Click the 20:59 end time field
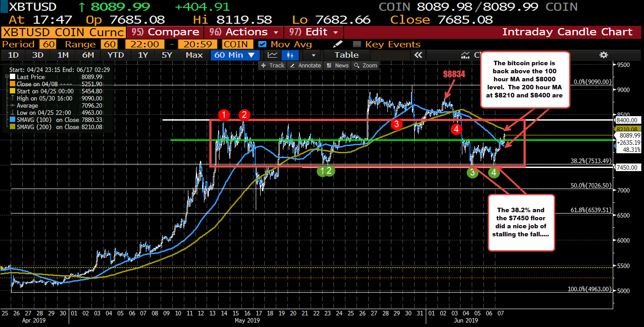This screenshot has width=644, height=327. pyautogui.click(x=197, y=44)
